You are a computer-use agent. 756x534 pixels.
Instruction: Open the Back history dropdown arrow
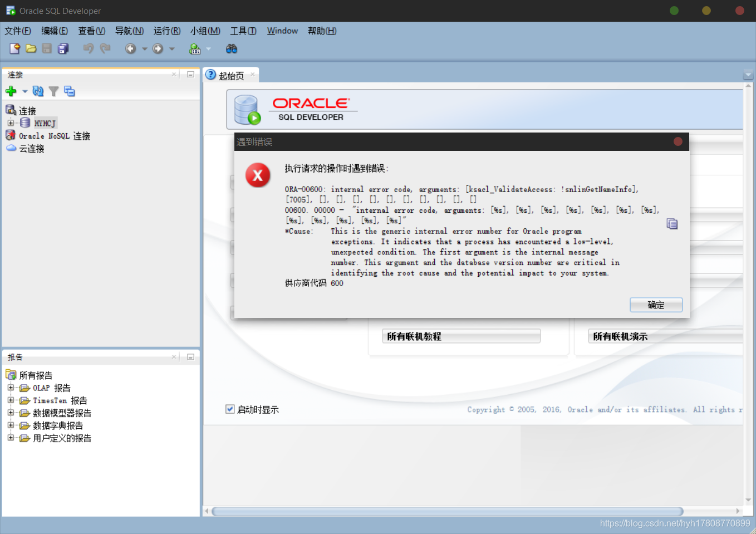coord(145,49)
